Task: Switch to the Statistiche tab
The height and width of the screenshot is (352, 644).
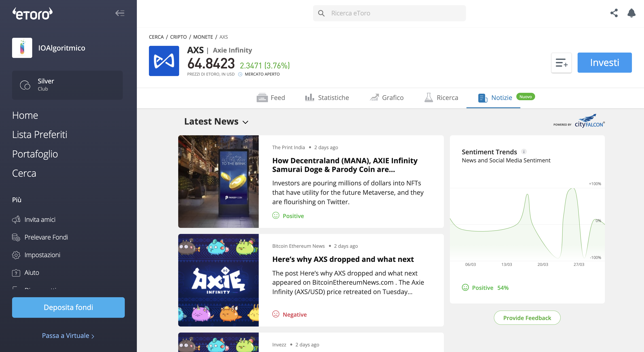Action: [x=327, y=98]
